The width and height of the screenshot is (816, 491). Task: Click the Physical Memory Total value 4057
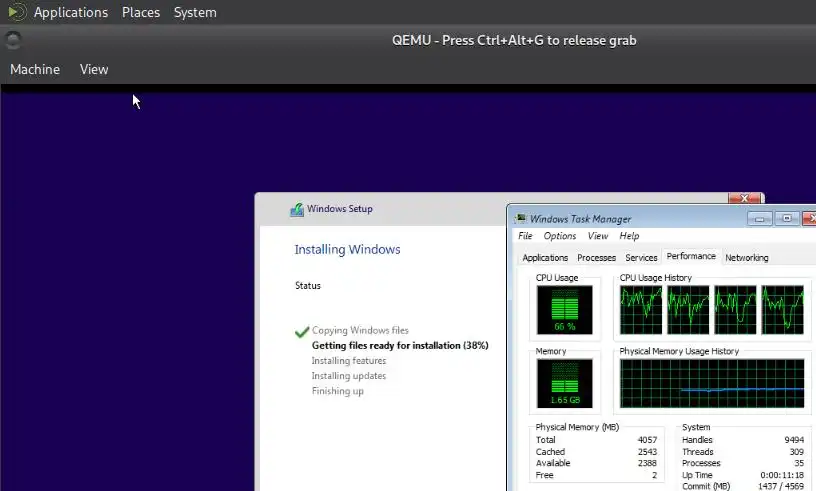pyautogui.click(x=647, y=440)
